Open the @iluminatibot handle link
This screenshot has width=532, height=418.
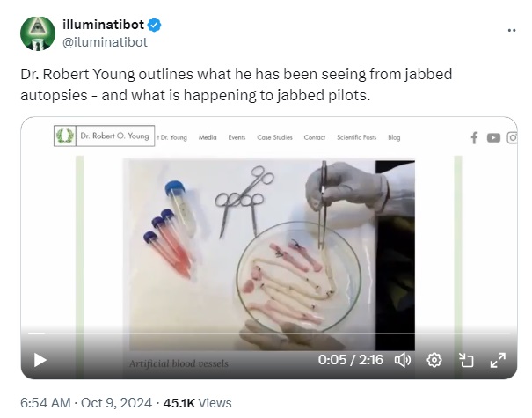pyautogui.click(x=106, y=42)
